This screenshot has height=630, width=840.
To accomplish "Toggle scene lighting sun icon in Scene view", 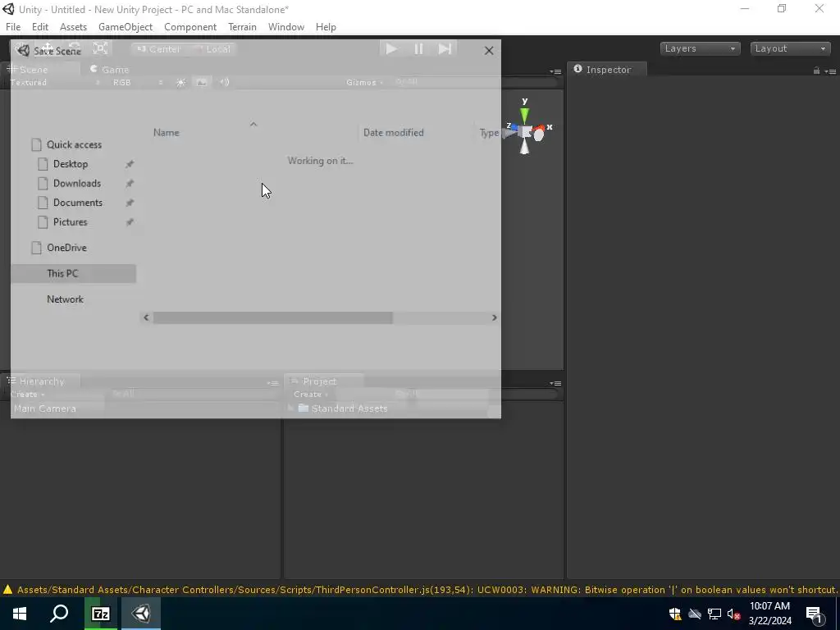I will [x=181, y=83].
